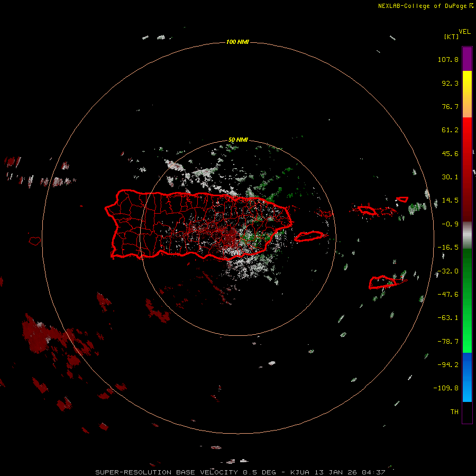Select the -94.2 legend value
Image resolution: width=476 pixels, height=476 pixels.
tap(448, 364)
